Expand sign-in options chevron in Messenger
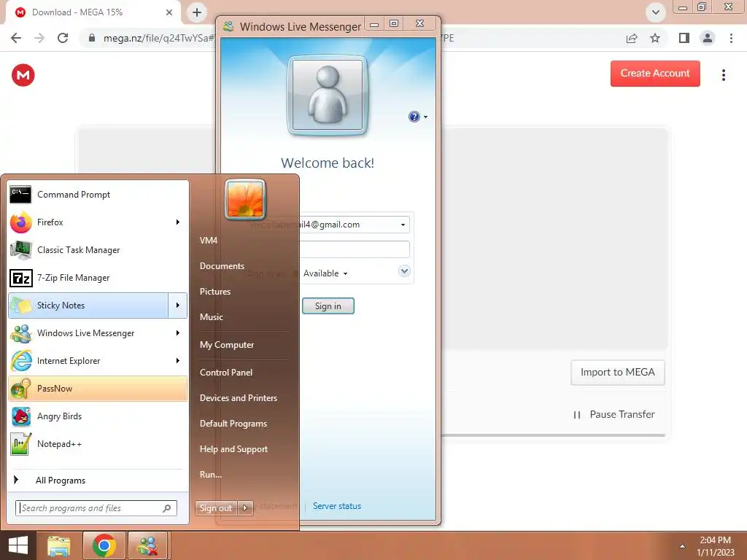Screen dimensions: 747x560 pyautogui.click(x=404, y=271)
